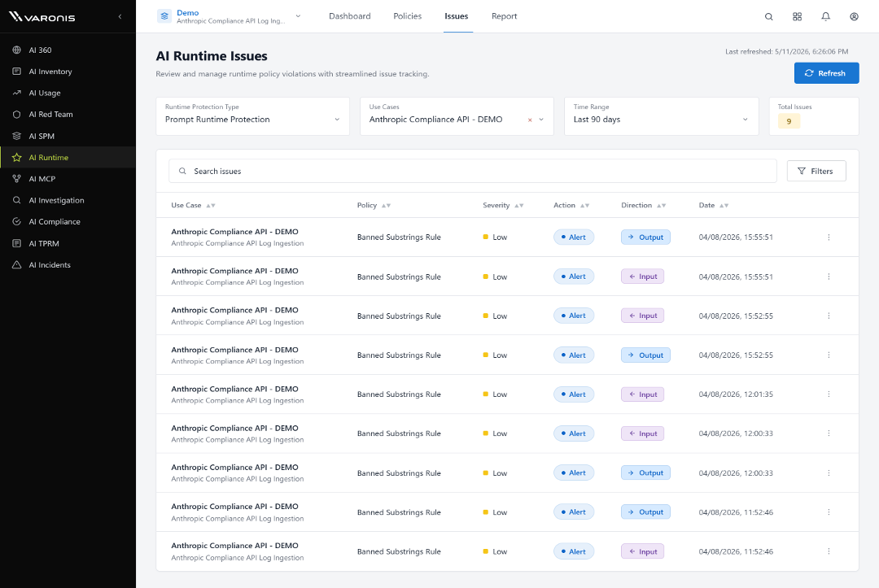Click Input badge in 15:55:51 row
This screenshot has width=879, height=588.
[642, 277]
